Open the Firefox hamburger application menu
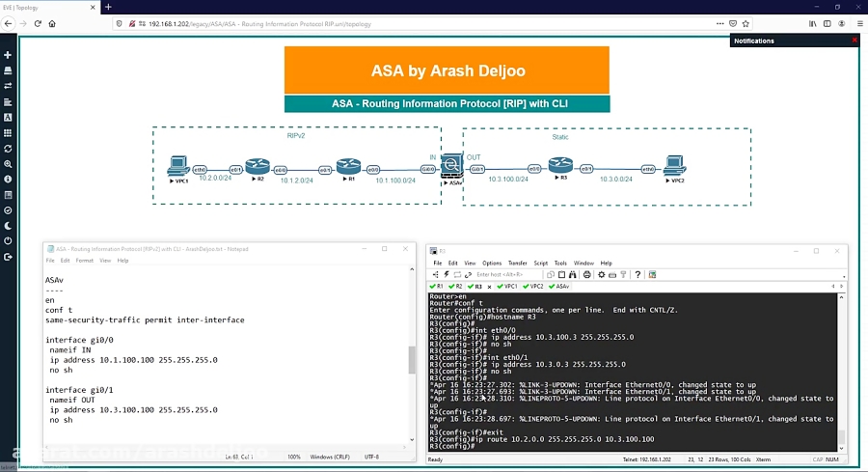The width and height of the screenshot is (868, 472). (x=859, y=24)
